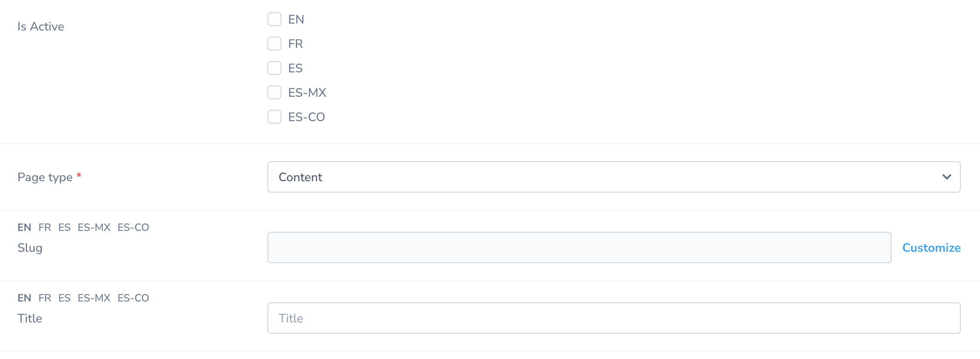Select ES-CO locale tab for Title
The height and width of the screenshot is (359, 980).
click(133, 298)
